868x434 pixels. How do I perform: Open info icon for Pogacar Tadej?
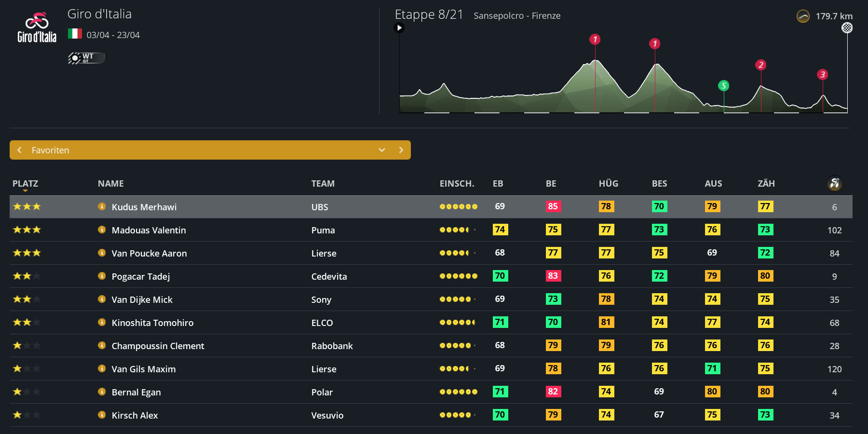(x=102, y=276)
